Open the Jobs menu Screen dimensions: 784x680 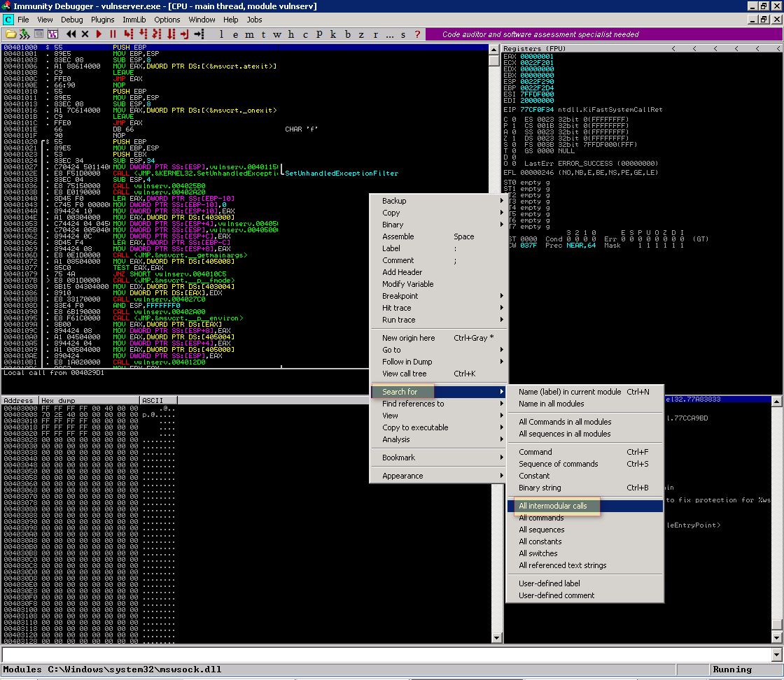254,20
